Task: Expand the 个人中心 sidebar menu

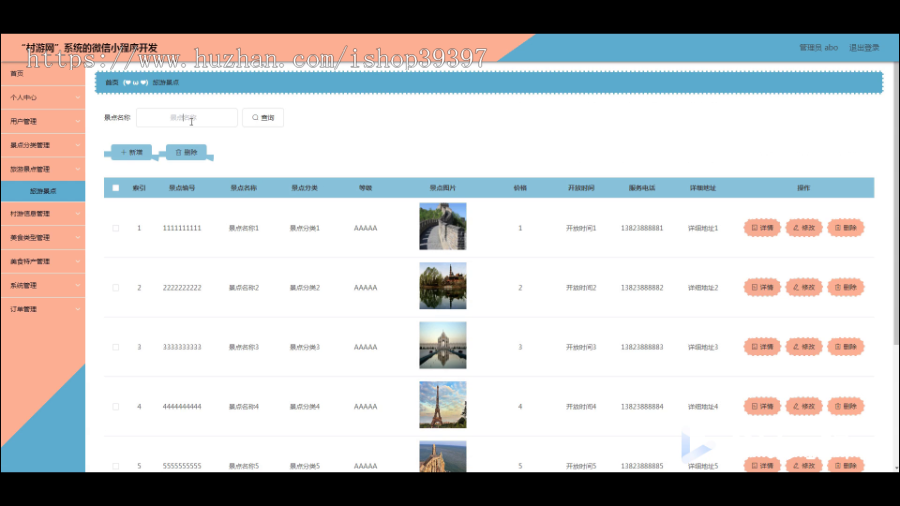Action: pyautogui.click(x=43, y=98)
